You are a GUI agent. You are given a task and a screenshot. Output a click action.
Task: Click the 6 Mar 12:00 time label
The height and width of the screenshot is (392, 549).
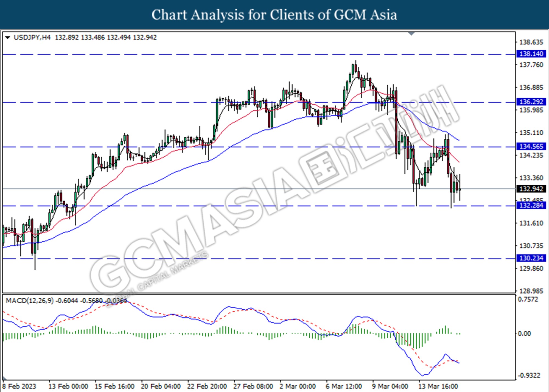pos(344,386)
